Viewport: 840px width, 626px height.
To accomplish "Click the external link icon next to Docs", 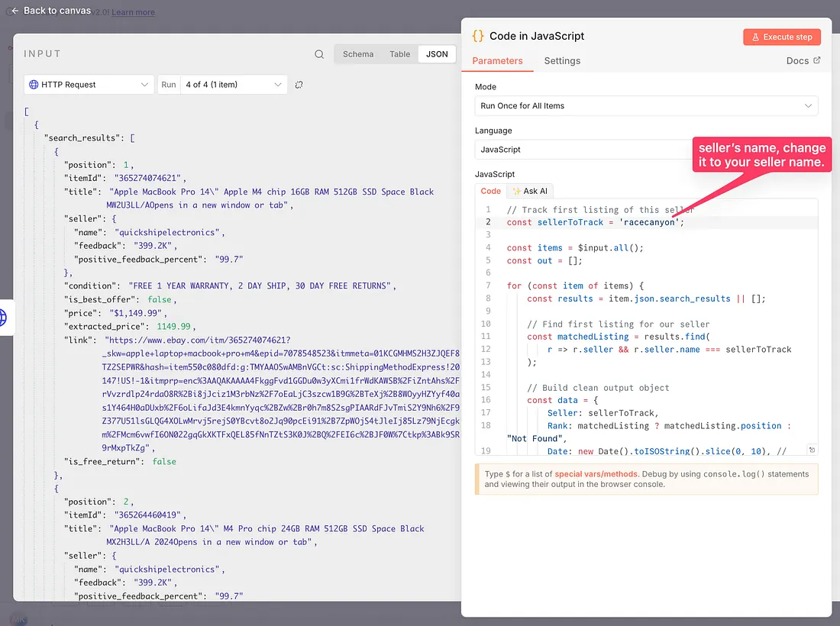I will point(816,61).
